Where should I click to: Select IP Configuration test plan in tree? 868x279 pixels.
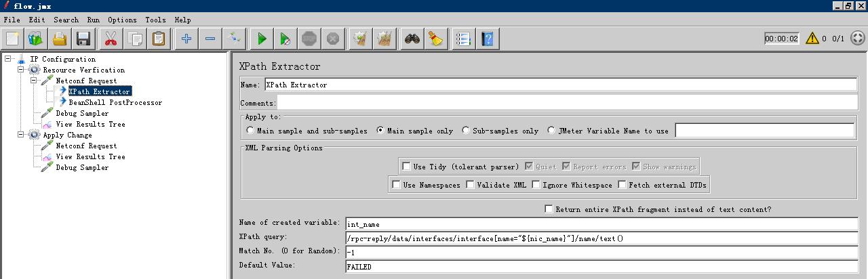pos(62,59)
